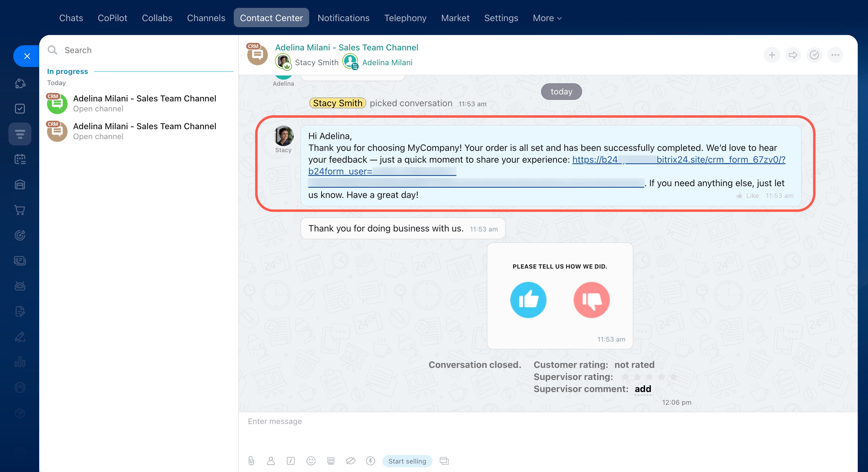Click the lightning bolt quick answers icon
Screen dimensions: 868x472
click(370, 461)
